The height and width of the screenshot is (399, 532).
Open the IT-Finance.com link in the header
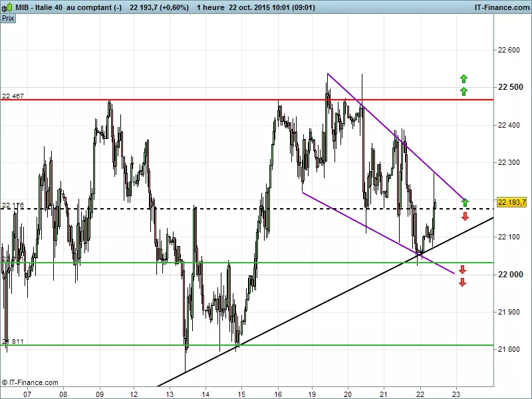[x=502, y=7]
